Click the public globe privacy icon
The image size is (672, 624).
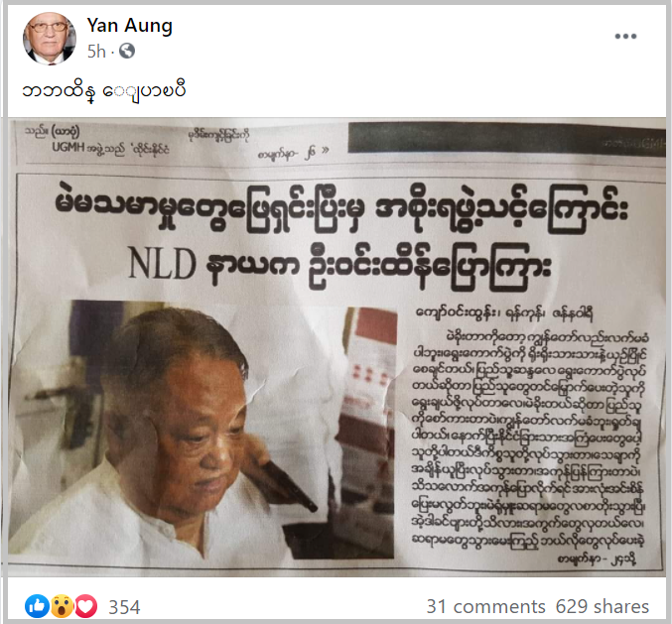(127, 51)
